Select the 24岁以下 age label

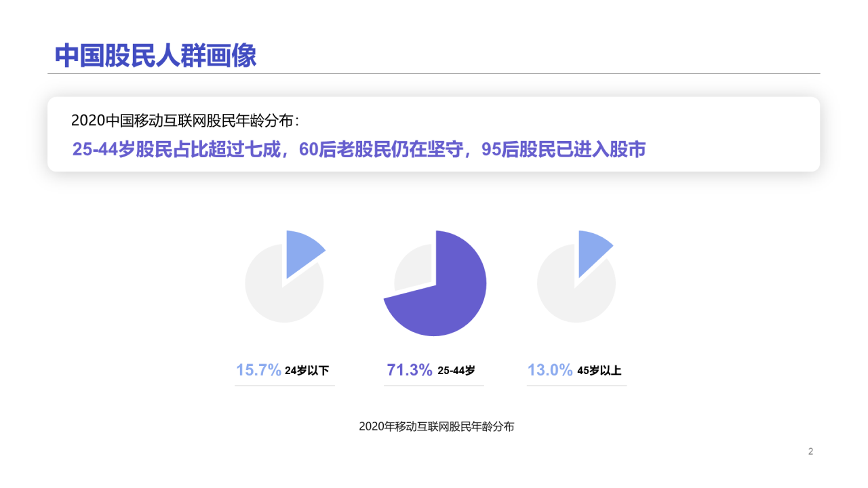(x=307, y=371)
